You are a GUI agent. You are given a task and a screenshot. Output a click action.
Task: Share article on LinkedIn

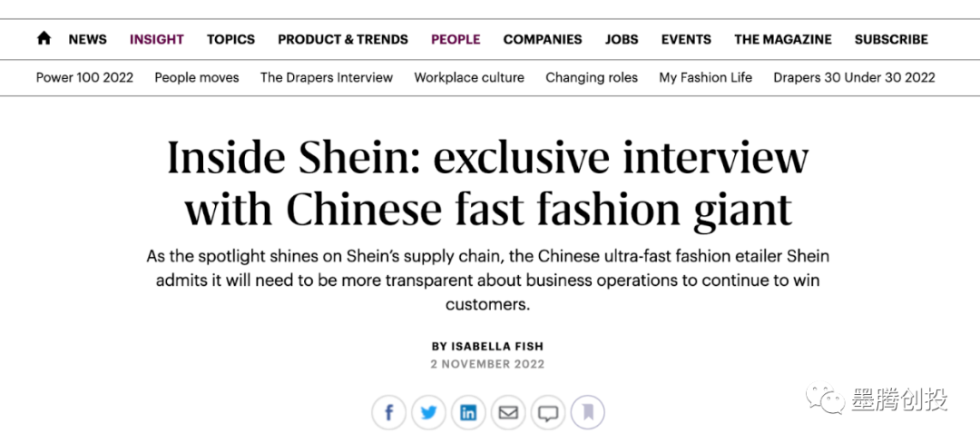tap(468, 413)
